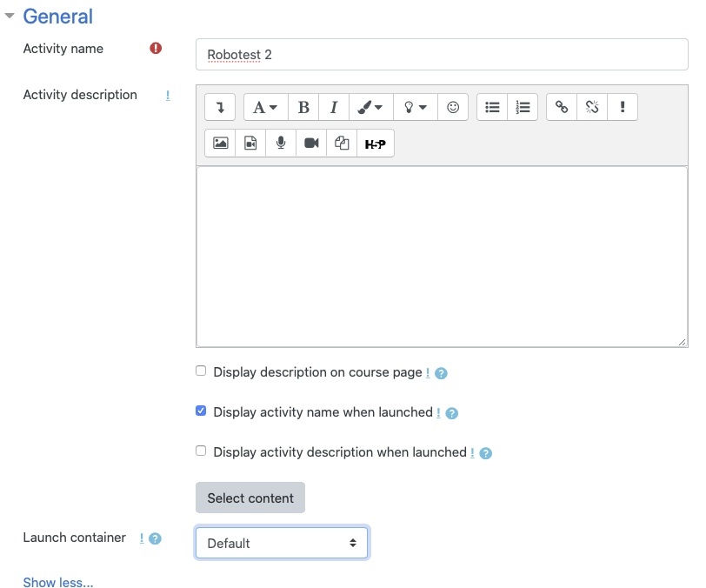The image size is (706, 588).
Task: Focus the Activity name input field
Action: pyautogui.click(x=442, y=55)
